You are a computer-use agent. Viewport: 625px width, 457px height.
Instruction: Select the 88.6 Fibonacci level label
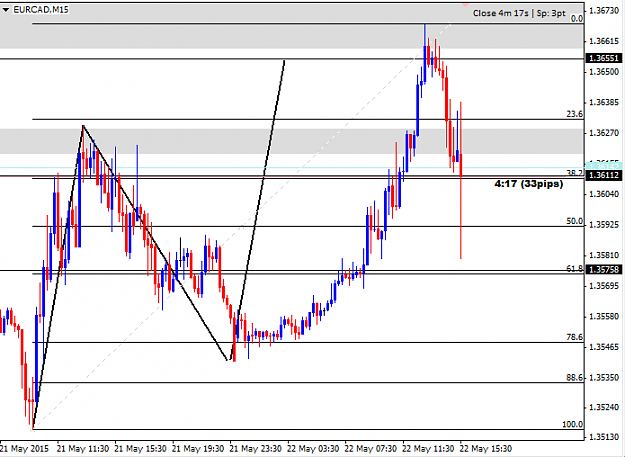click(x=575, y=377)
